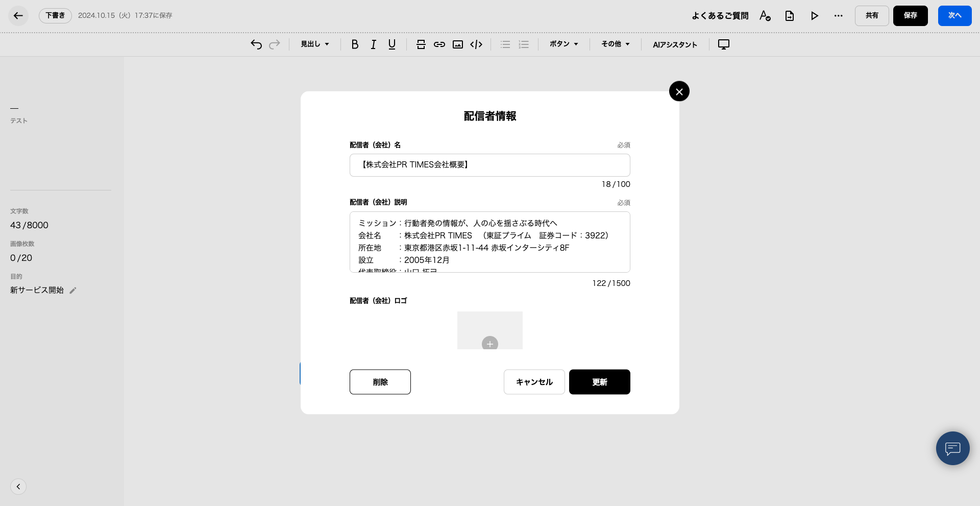Viewport: 980px width, 506px height.
Task: Toggle bold text formatting
Action: pos(355,44)
